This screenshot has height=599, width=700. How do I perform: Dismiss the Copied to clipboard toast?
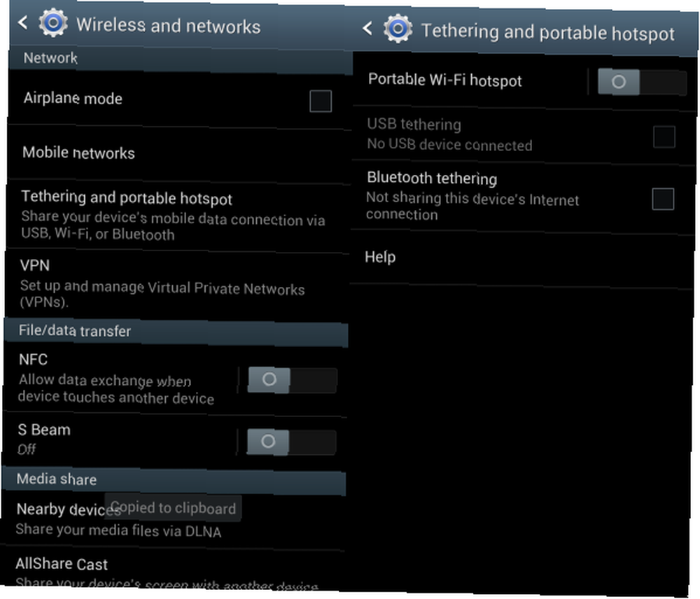[x=173, y=508]
